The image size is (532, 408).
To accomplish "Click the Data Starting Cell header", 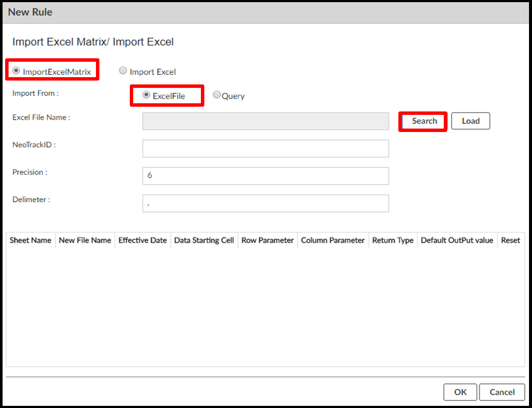I will [204, 240].
